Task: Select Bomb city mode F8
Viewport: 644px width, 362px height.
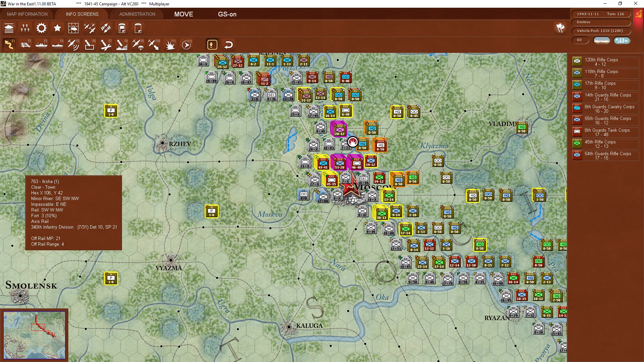Action: click(x=122, y=45)
